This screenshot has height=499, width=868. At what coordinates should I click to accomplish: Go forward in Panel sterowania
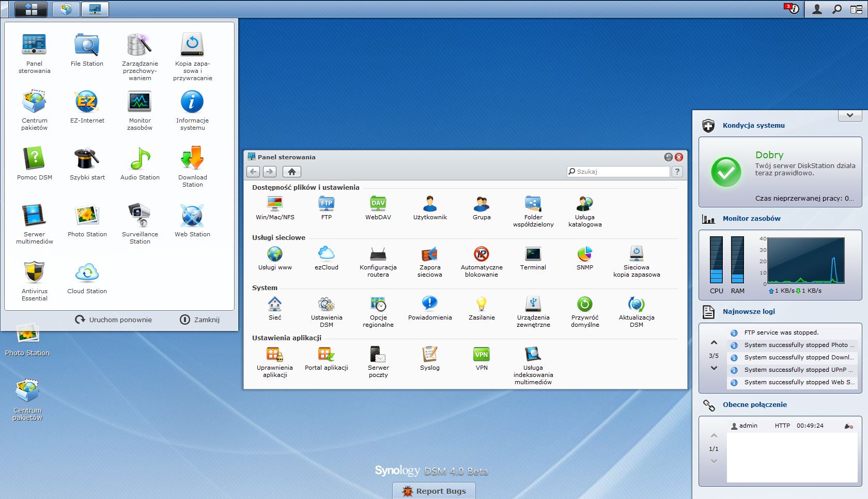point(270,172)
